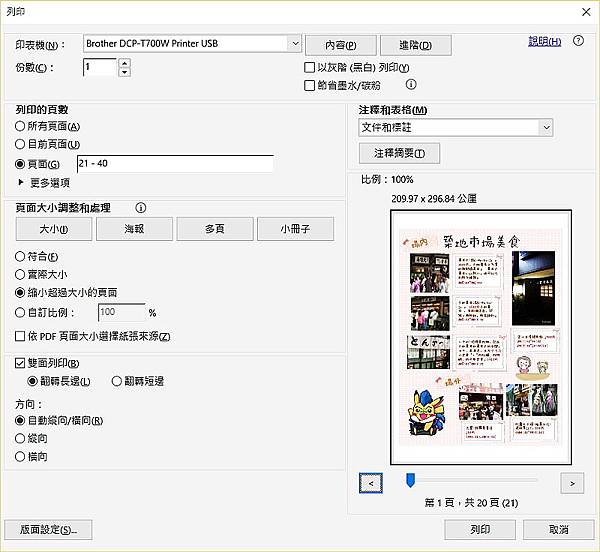Expand 更多選項 disclosure triangle
600x552 pixels.
[x=21, y=182]
